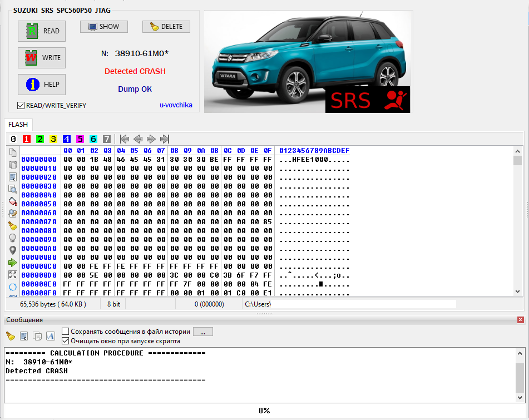Click the paint bucket fill icon

(13, 201)
